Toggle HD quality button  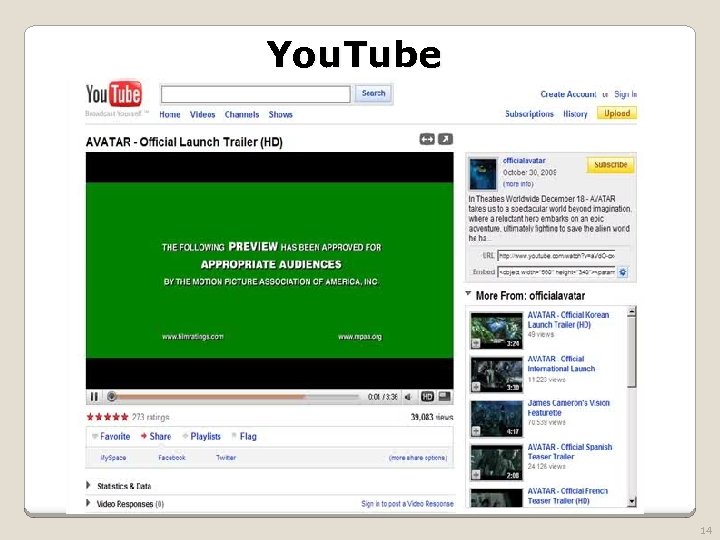point(427,396)
